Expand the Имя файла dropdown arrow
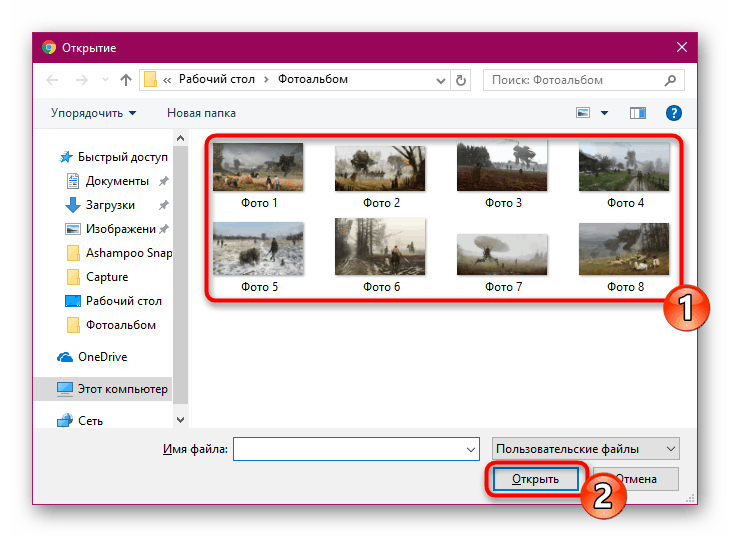This screenshot has width=730, height=537. point(471,449)
